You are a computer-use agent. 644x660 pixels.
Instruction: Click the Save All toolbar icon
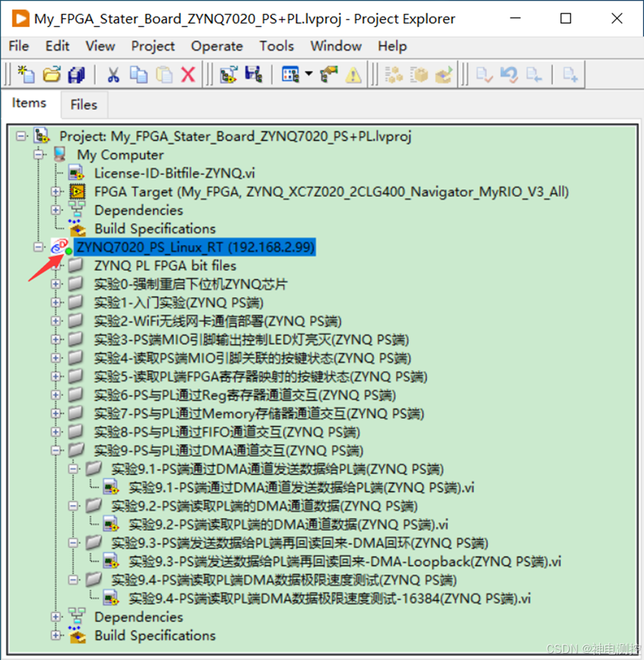click(x=77, y=74)
